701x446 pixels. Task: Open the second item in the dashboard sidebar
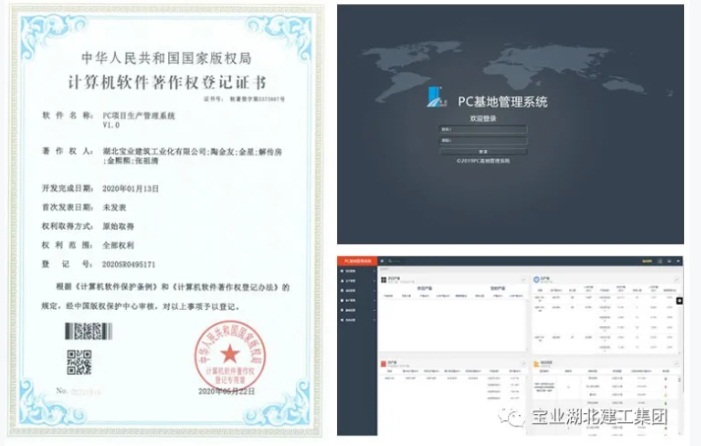pos(357,281)
